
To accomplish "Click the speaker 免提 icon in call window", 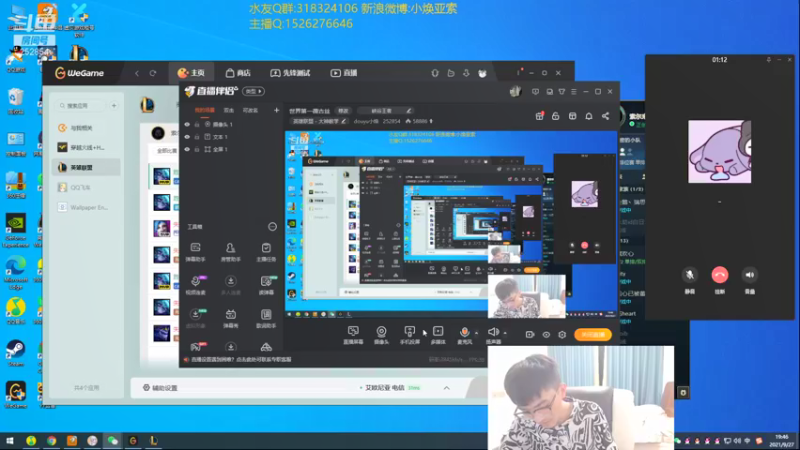I will (749, 275).
